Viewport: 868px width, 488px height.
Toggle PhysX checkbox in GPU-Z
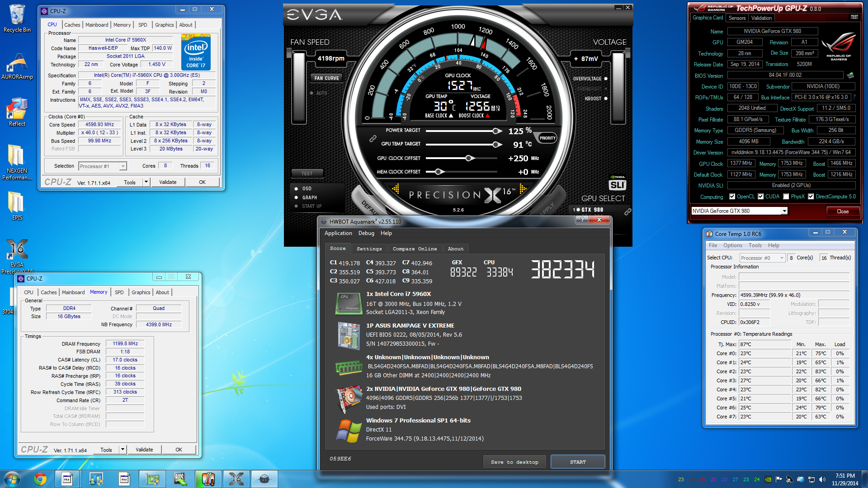(786, 197)
